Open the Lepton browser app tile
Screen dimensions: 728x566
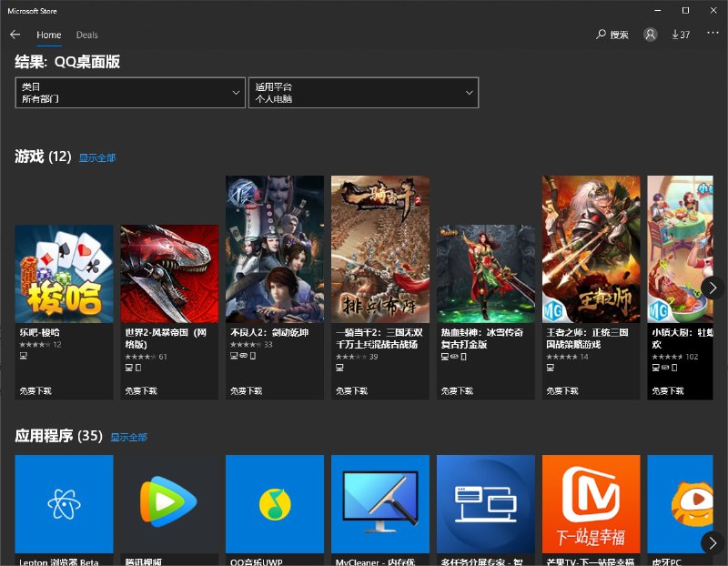tap(64, 504)
